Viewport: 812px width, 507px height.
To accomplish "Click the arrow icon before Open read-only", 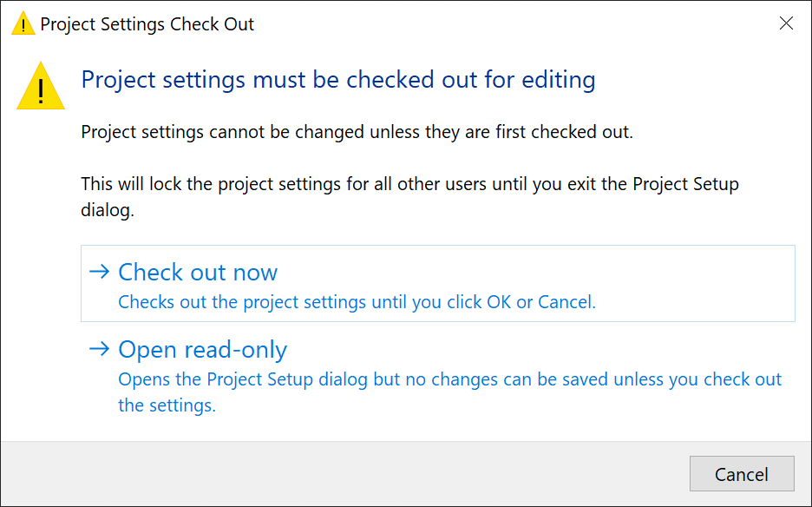I will click(x=99, y=349).
